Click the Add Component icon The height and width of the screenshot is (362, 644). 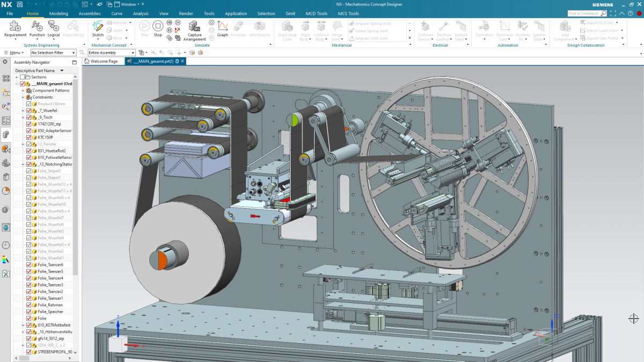click(x=565, y=25)
